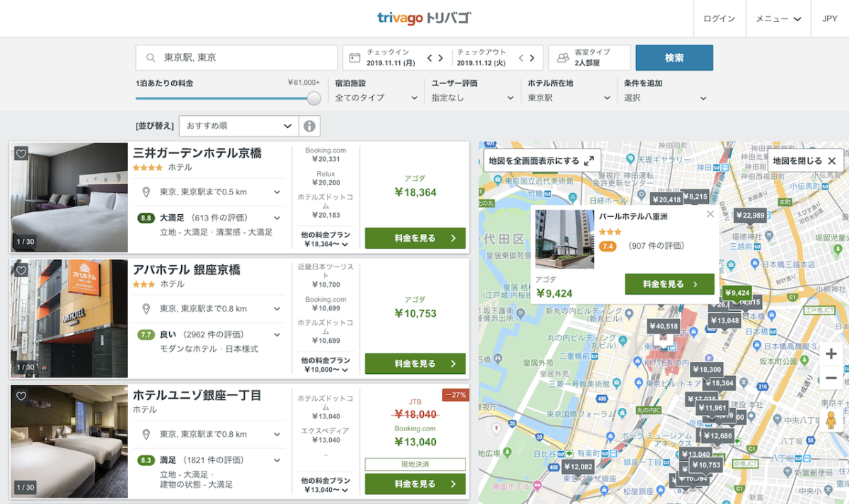
Task: Open the おすすめ順 sort order dropdown
Action: (238, 126)
